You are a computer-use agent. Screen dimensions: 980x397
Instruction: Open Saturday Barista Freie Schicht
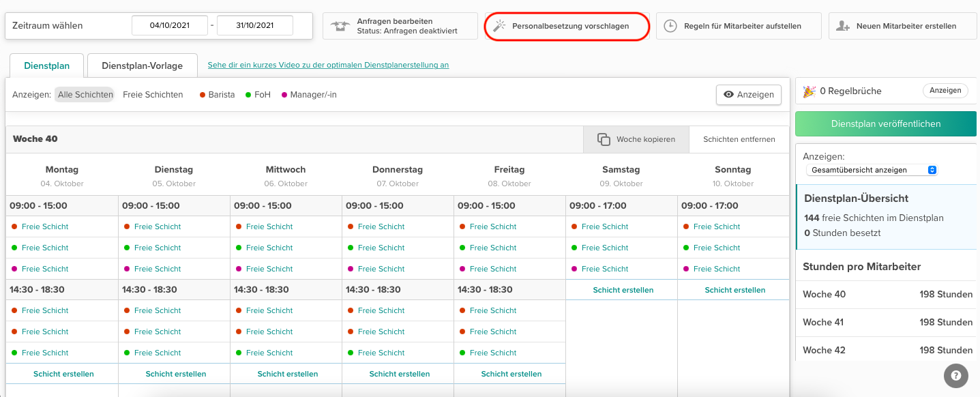[x=605, y=226]
